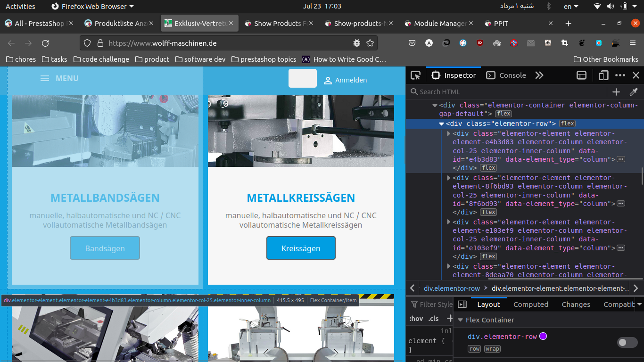The width and height of the screenshot is (644, 362).
Task: Click the create new node plus icon
Action: 616,92
